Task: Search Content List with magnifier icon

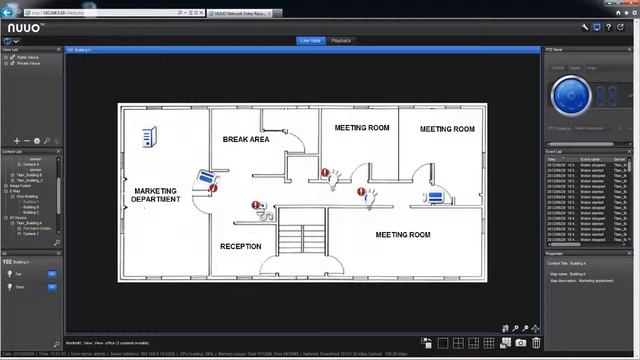Action: [x=57, y=243]
